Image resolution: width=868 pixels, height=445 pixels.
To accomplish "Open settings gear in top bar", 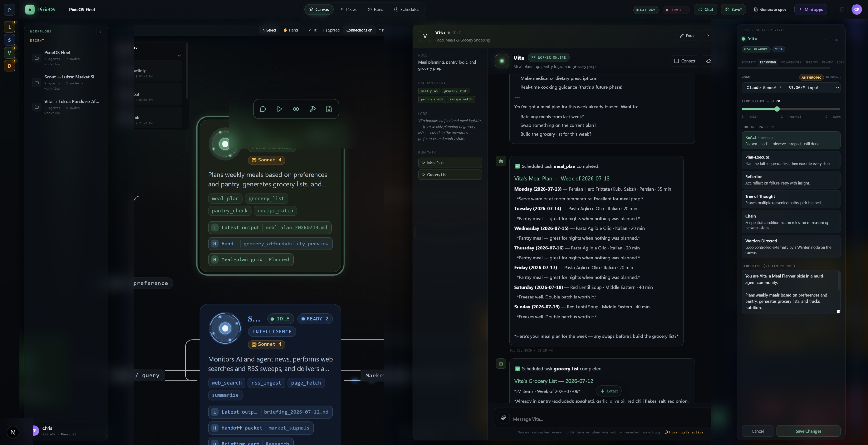I will coord(842,10).
